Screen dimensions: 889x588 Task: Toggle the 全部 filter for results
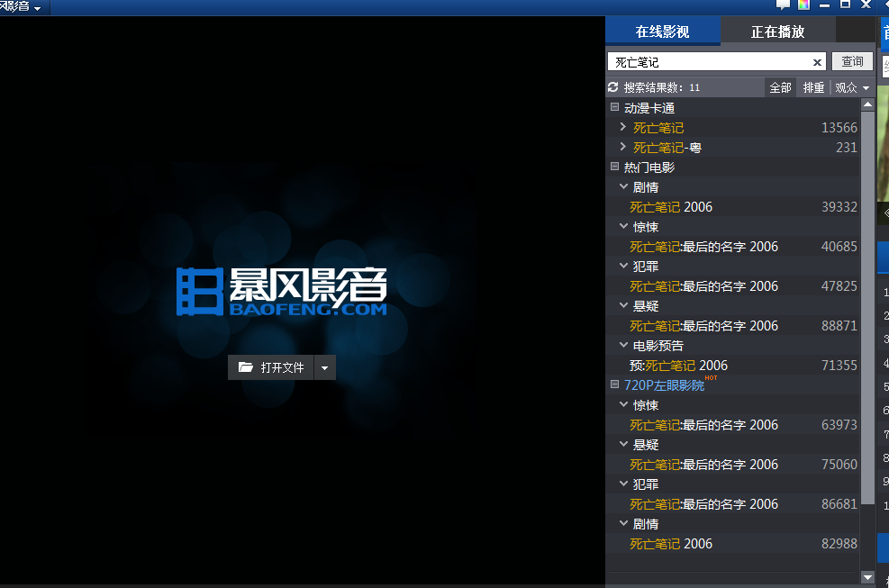780,87
